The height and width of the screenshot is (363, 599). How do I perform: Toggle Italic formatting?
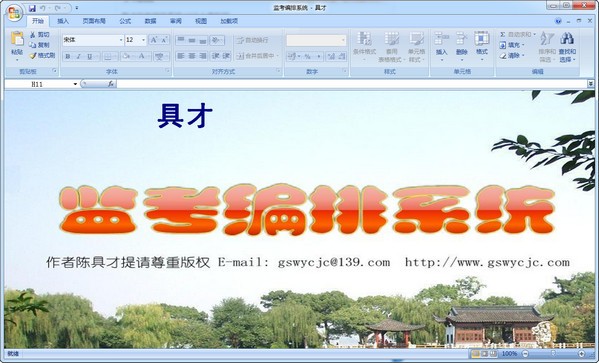[79, 57]
